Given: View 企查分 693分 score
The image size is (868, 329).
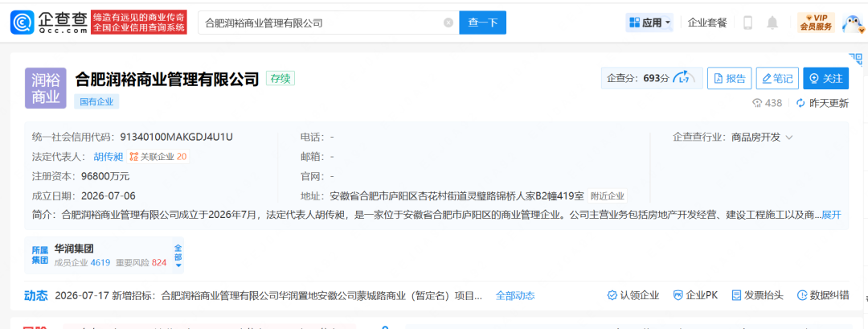Looking at the screenshot, I should [x=652, y=79].
